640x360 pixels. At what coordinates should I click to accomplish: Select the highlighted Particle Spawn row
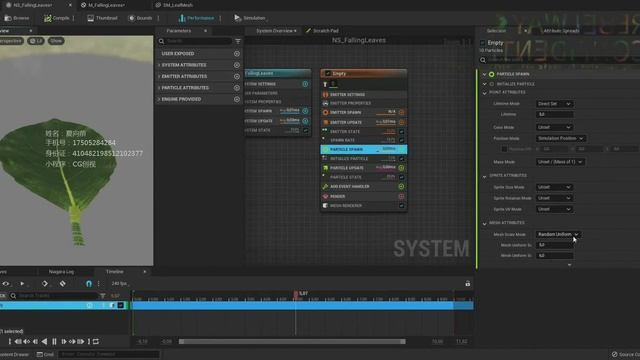[x=364, y=149]
